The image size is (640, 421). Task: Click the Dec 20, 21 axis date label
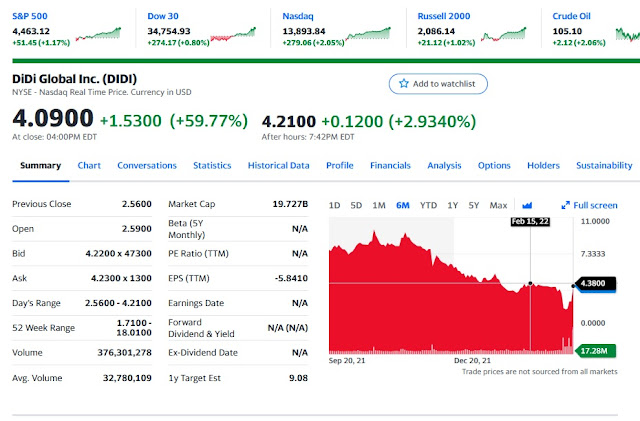pyautogui.click(x=472, y=361)
